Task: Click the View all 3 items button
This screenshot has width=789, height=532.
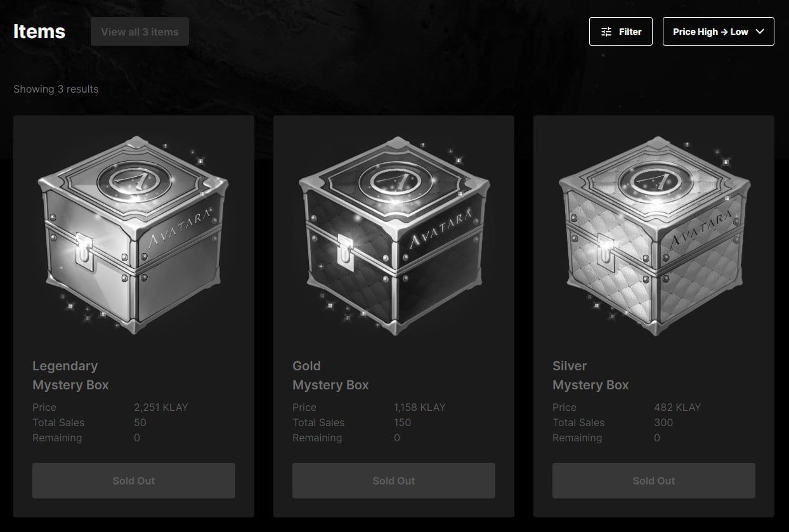Action: (x=140, y=32)
